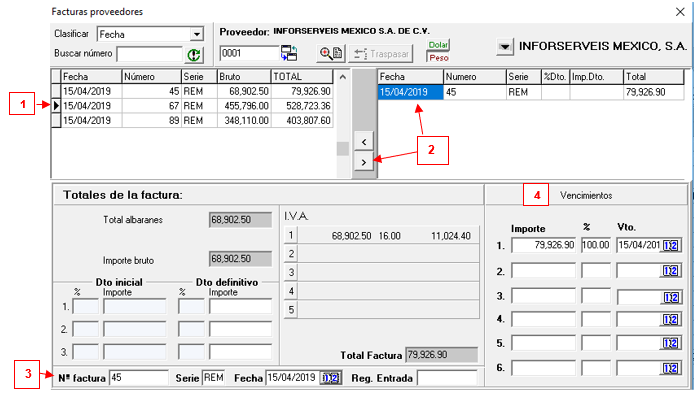Click the Vencimientos panel header

[586, 195]
